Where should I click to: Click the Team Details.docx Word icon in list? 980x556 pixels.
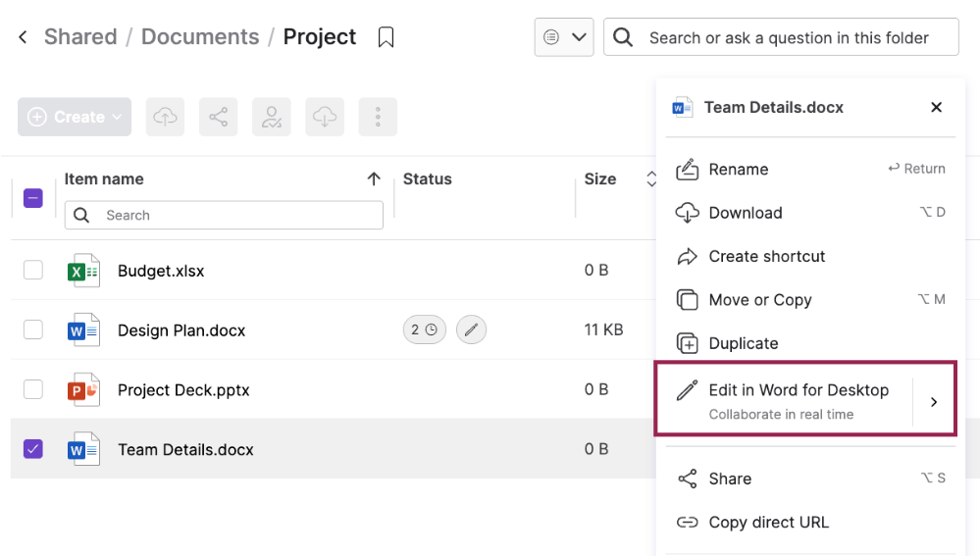[83, 448]
